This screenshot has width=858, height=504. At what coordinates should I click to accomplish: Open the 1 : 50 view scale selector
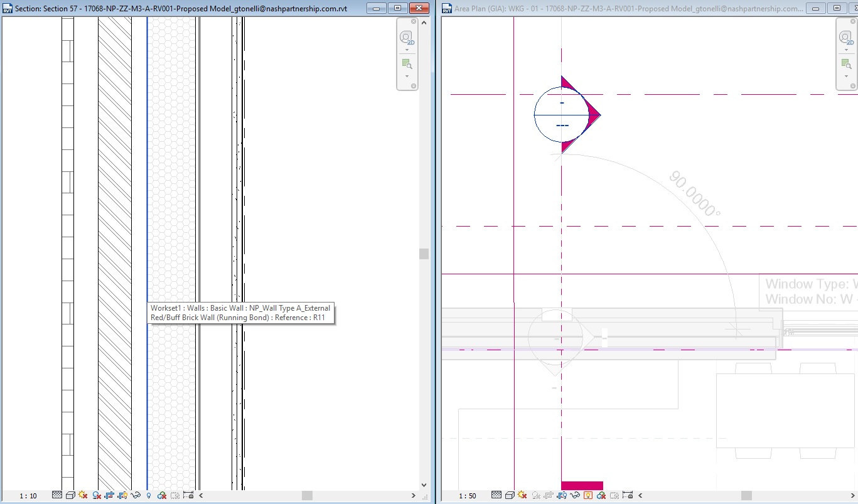(x=468, y=496)
